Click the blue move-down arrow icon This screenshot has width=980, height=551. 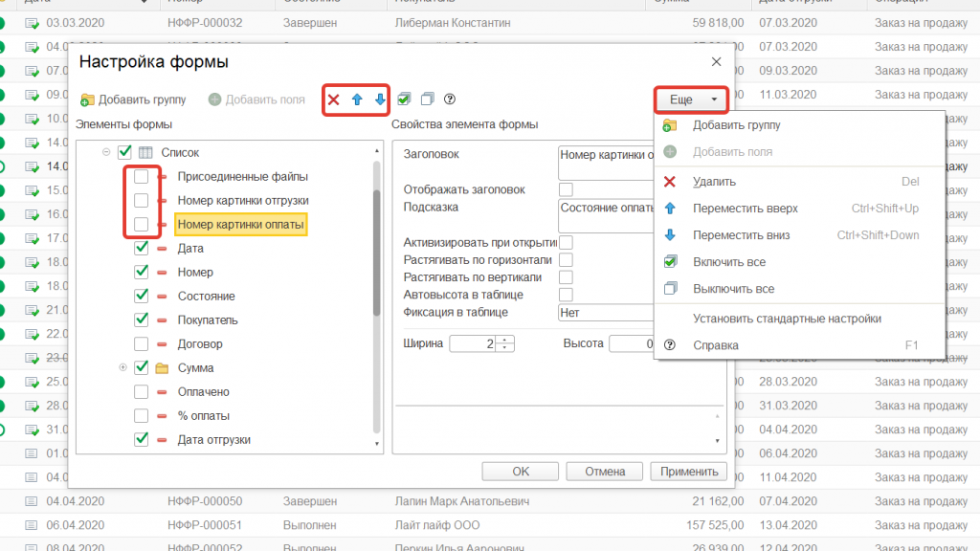(x=380, y=99)
